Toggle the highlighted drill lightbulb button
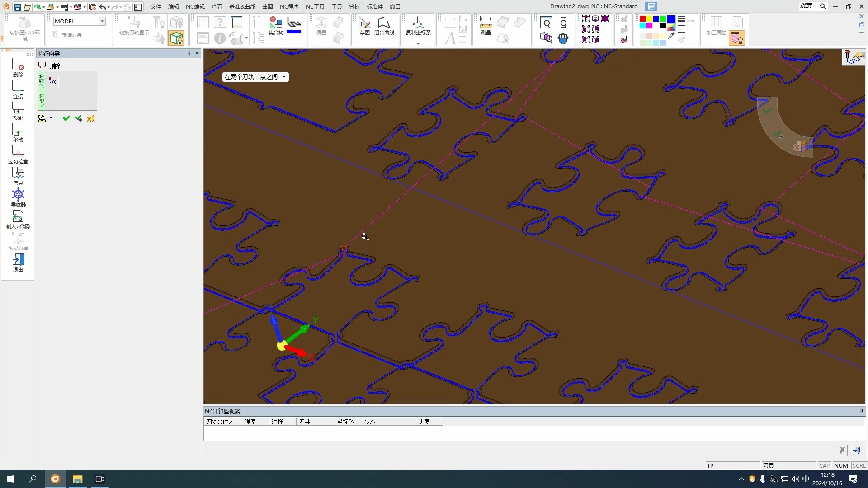The width and height of the screenshot is (868, 488). click(736, 38)
